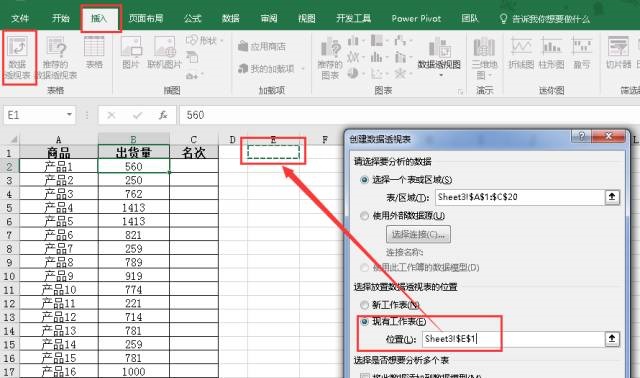Screen dimensions: 640x378
Task: Select cell containing 产品1
Action: click(x=58, y=166)
